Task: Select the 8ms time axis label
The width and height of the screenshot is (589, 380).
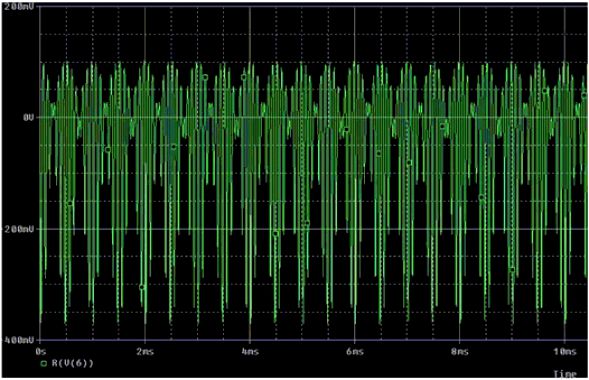Action: [459, 352]
